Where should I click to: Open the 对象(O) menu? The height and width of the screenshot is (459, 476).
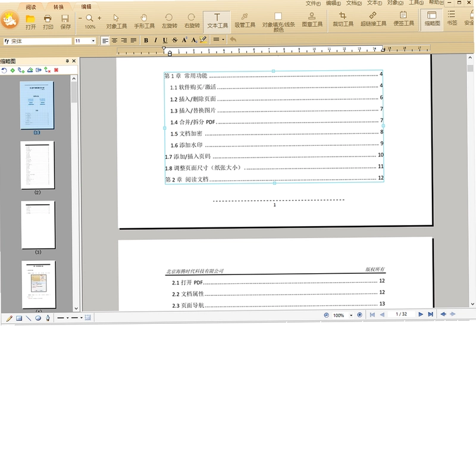pyautogui.click(x=395, y=3)
